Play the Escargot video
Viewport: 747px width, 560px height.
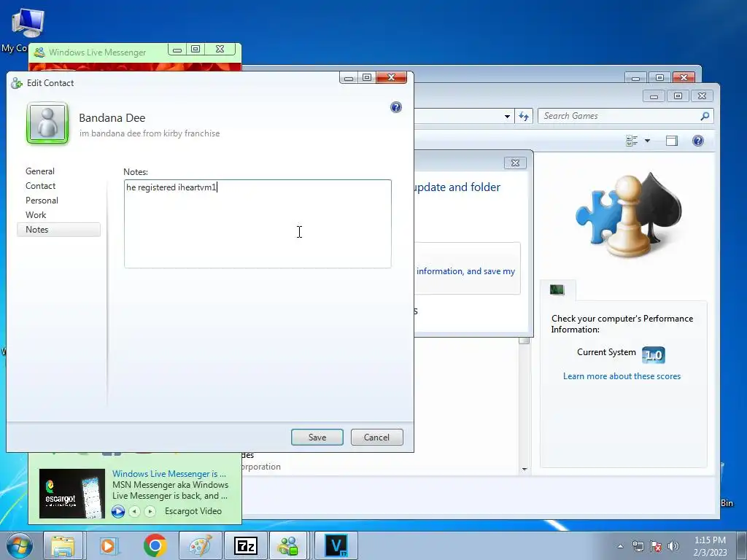pyautogui.click(x=118, y=511)
